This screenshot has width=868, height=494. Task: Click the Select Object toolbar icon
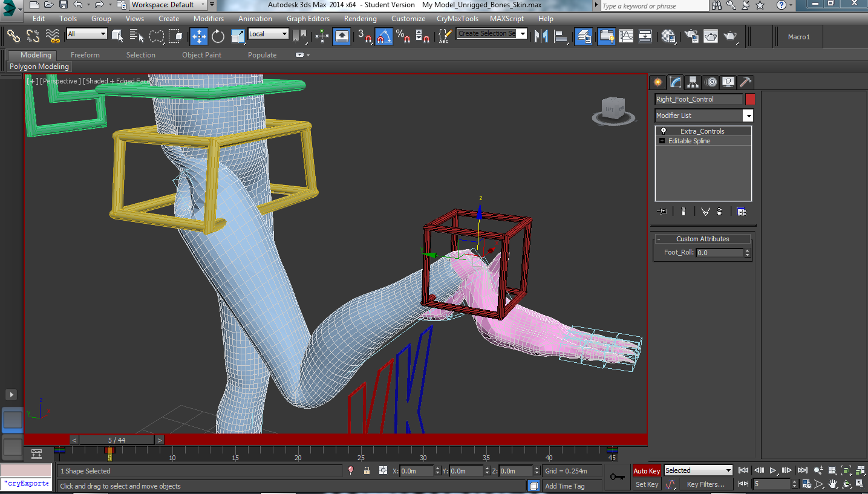[116, 36]
